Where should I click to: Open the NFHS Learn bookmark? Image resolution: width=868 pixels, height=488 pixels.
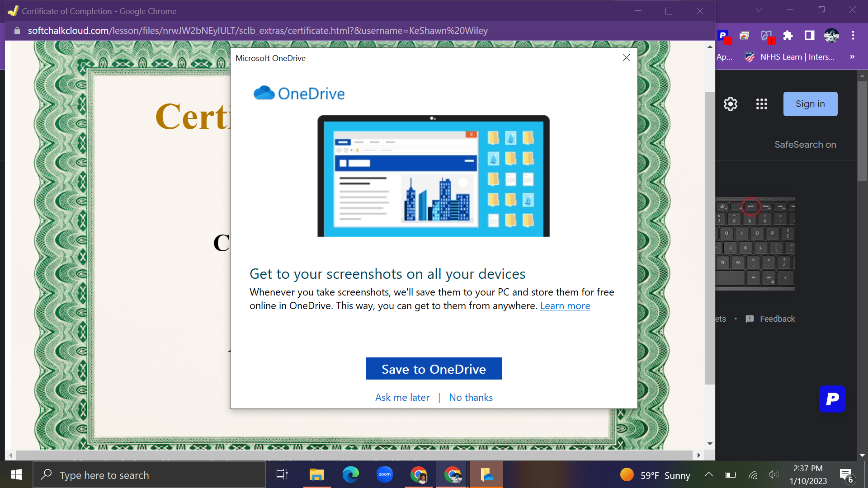click(790, 57)
